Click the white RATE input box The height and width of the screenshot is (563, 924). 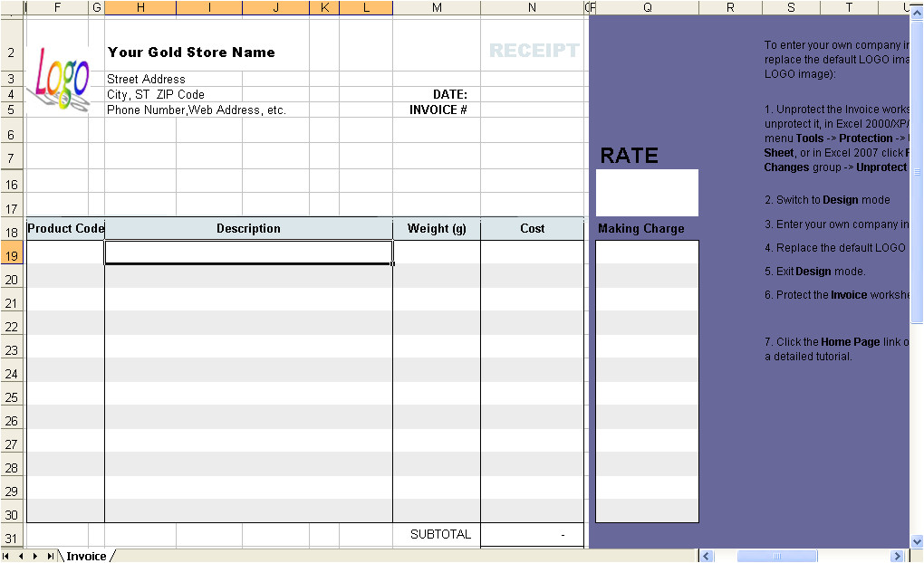point(647,192)
